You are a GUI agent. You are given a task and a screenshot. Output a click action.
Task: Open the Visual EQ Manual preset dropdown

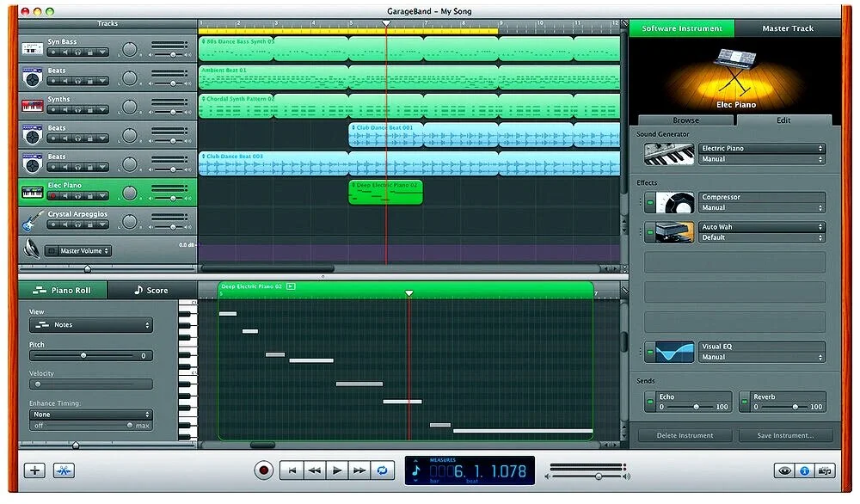761,357
